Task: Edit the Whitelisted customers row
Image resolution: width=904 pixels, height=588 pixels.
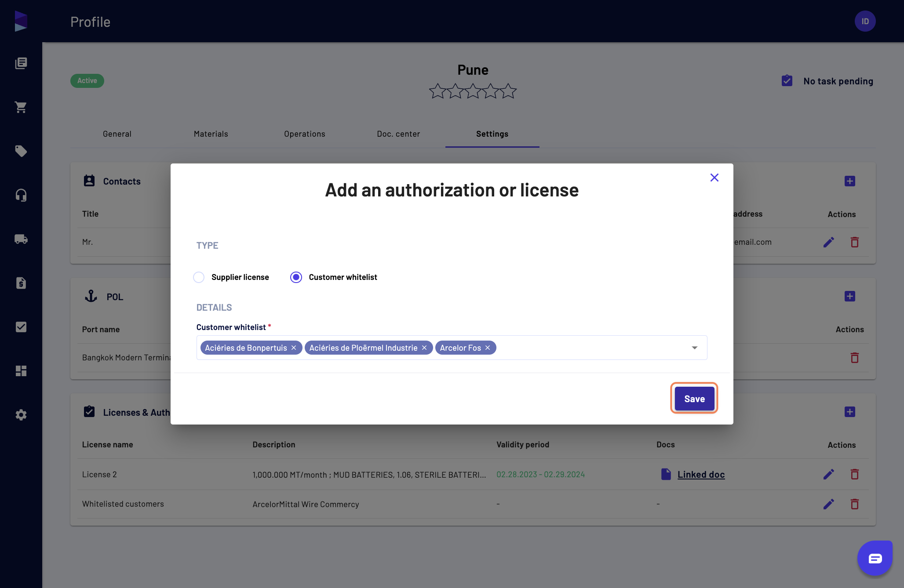Action: coord(829,504)
